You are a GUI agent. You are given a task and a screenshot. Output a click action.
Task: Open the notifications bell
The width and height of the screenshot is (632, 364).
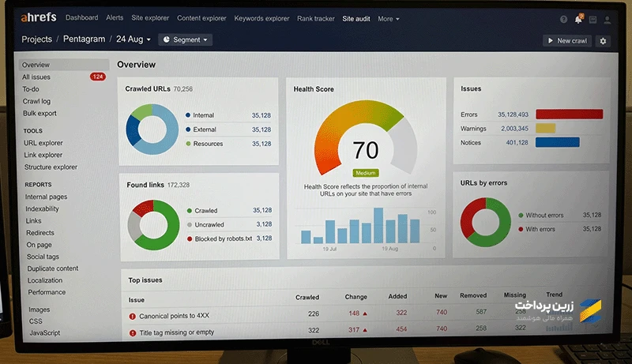tap(577, 18)
